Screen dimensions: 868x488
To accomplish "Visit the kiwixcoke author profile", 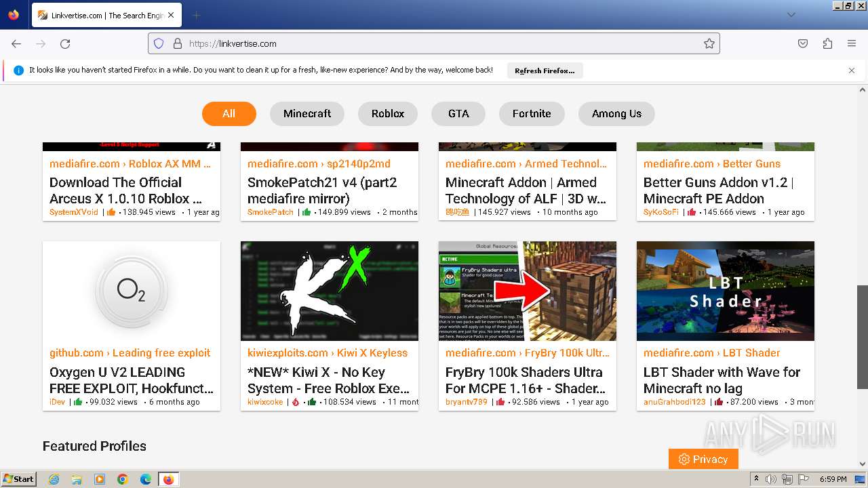I will tap(265, 402).
